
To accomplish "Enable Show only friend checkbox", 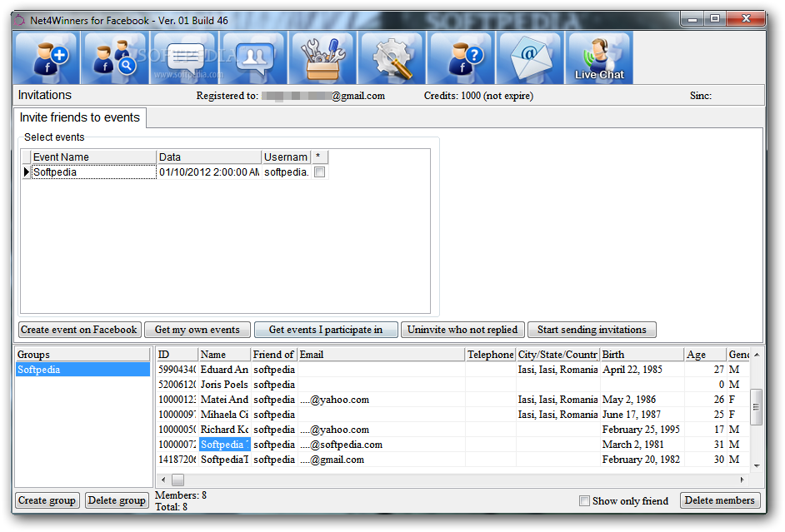I will 584,500.
